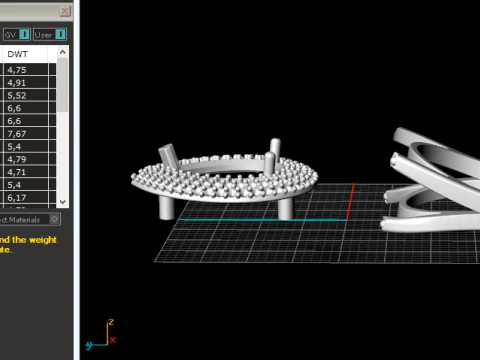Click the XYZ axis indicator
This screenshot has width=480, height=360.
[x=100, y=335]
